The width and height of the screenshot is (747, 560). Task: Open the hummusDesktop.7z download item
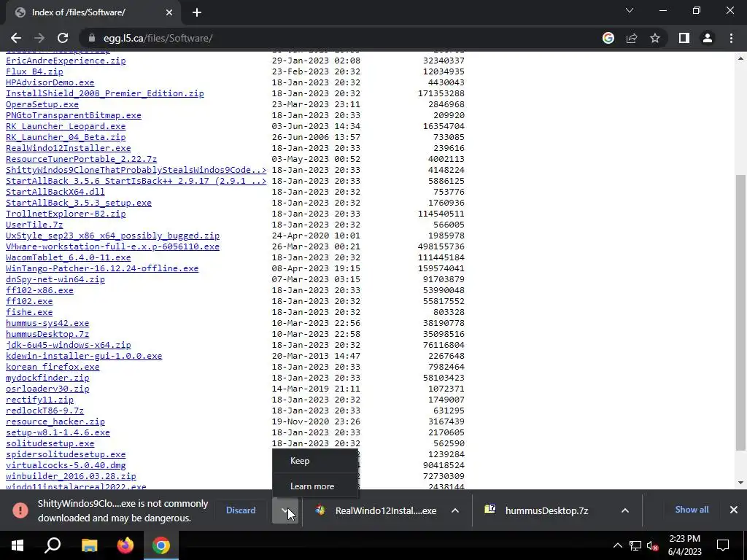(x=536, y=510)
